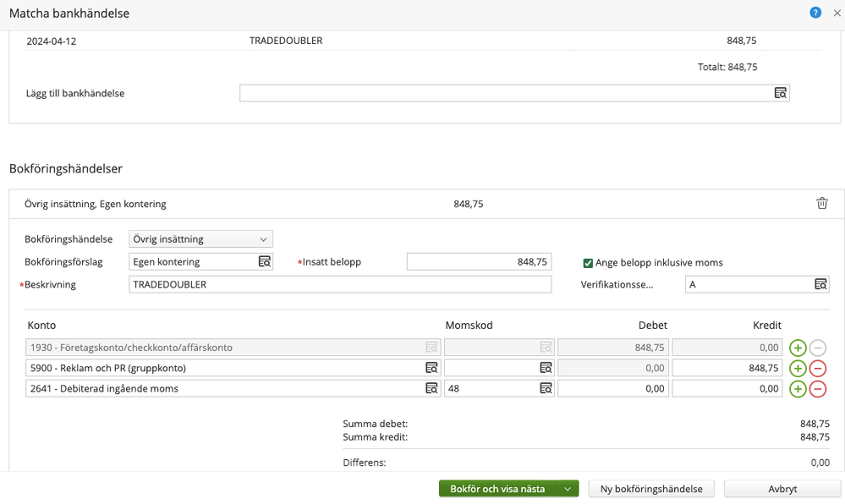Close the Matcha bankhändelse dialog

click(x=837, y=13)
